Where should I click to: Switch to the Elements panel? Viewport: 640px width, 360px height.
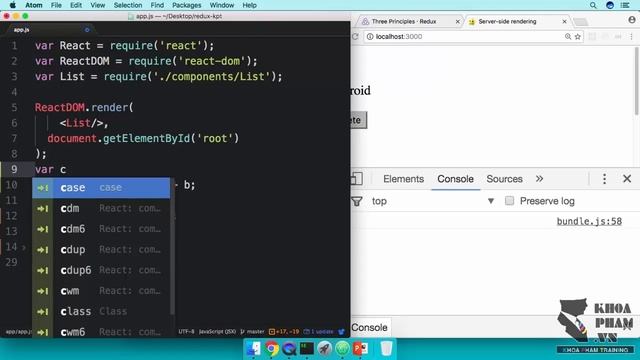tap(403, 179)
